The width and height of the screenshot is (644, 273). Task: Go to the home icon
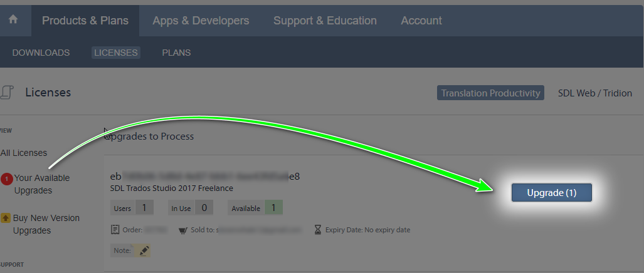13,19
